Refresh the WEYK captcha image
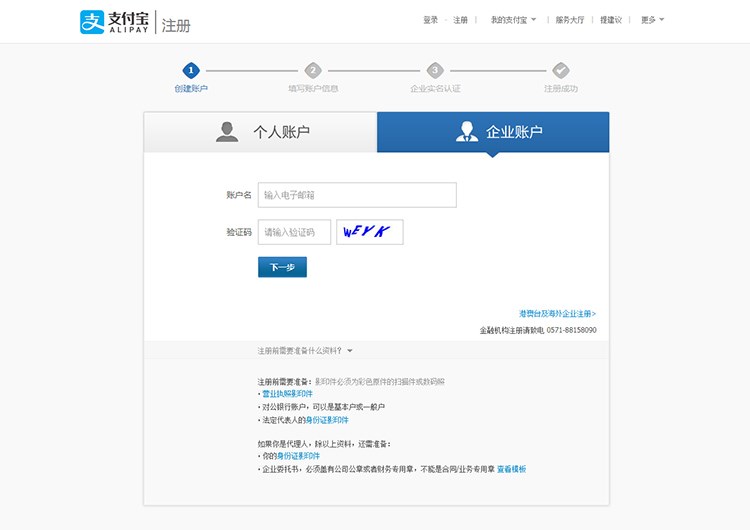 [370, 232]
